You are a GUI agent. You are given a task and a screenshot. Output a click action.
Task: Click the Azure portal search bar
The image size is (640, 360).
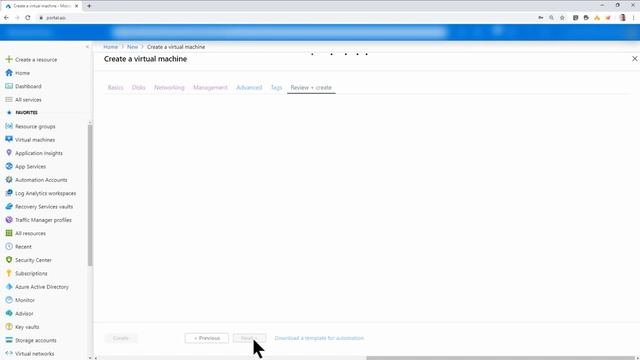280,32
